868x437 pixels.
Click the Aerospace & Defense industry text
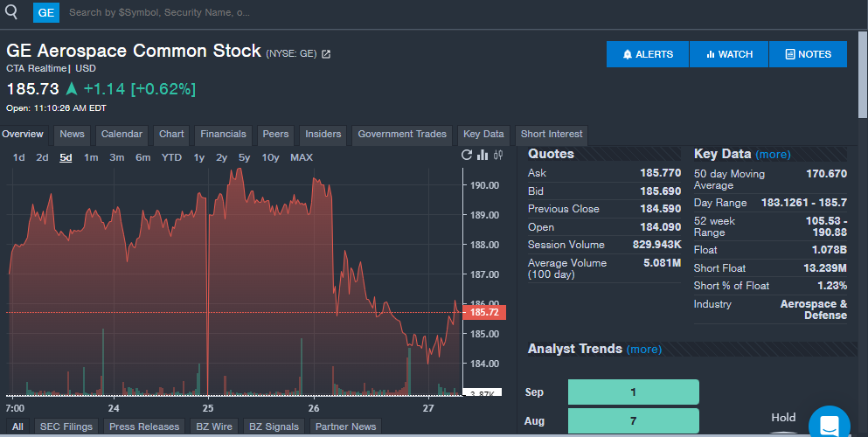click(x=814, y=309)
